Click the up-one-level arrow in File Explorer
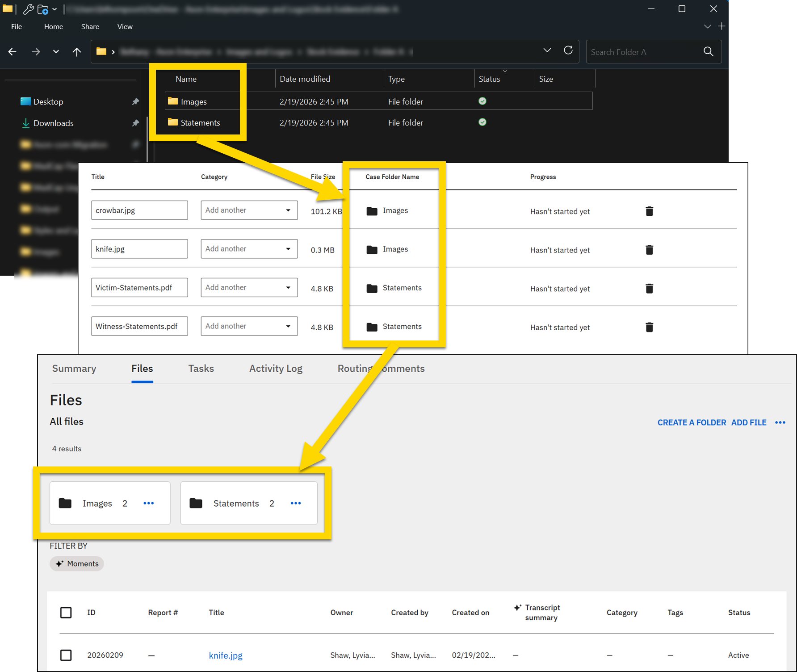797x672 pixels. click(x=76, y=51)
